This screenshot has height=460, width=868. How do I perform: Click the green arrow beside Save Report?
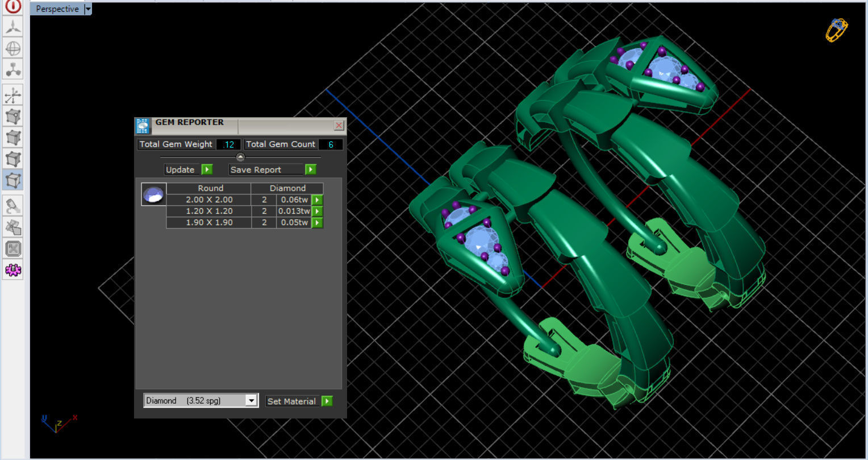click(x=311, y=169)
